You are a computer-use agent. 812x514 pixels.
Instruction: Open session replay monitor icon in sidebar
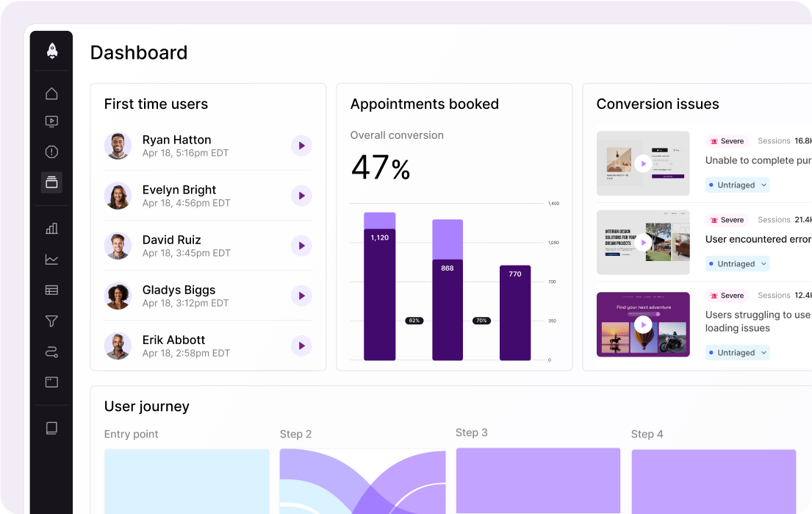(x=51, y=121)
